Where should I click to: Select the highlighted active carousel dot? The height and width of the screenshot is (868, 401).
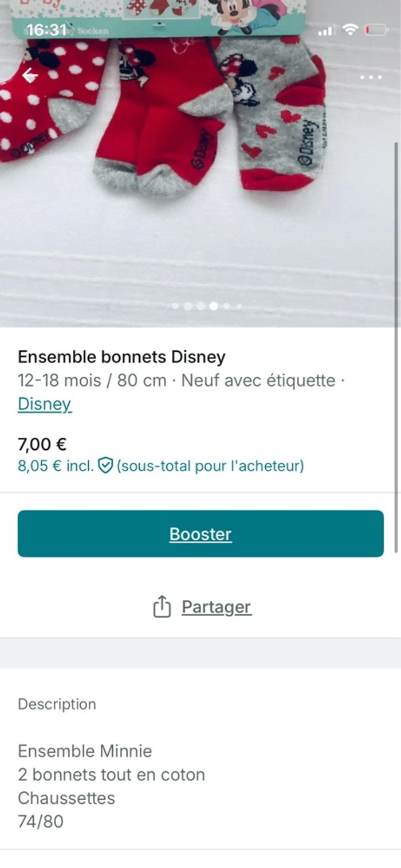[214, 307]
